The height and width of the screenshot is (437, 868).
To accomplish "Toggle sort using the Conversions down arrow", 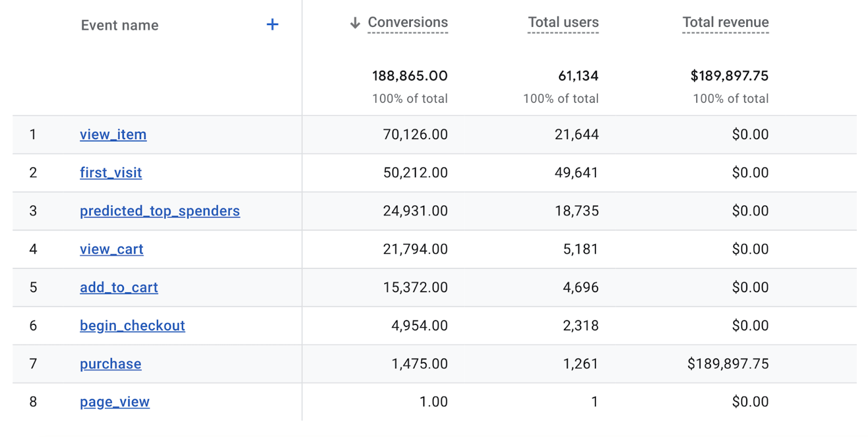I will 355,23.
